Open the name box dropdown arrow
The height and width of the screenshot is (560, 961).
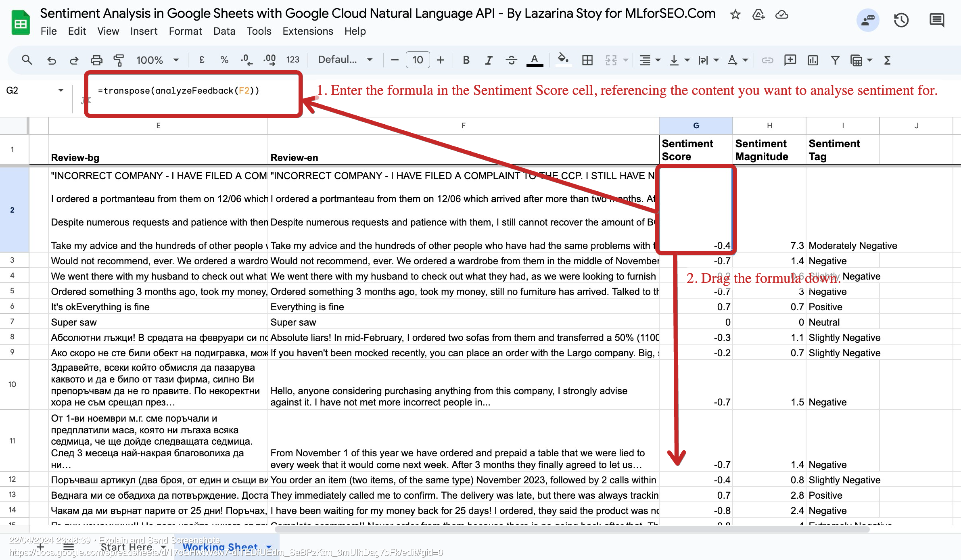tap(61, 90)
